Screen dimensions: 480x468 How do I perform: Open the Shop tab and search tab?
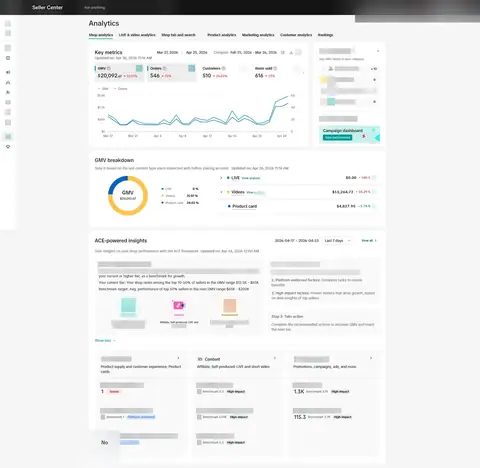coord(178,35)
